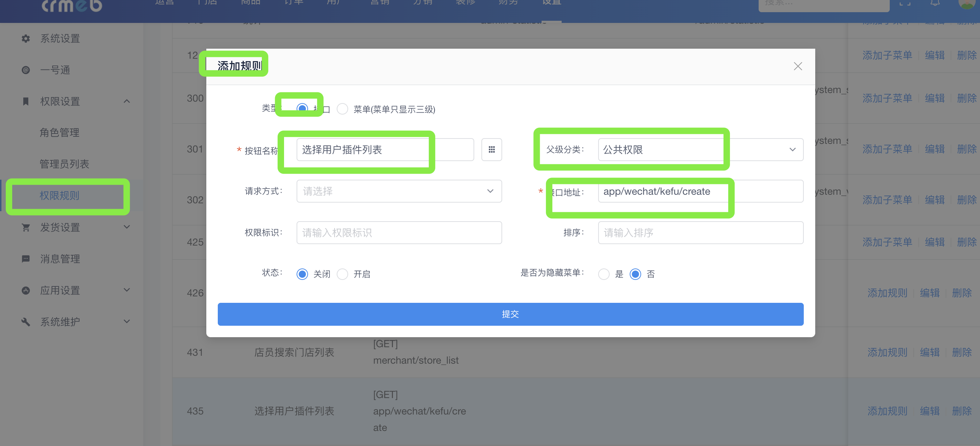Select 权限规则 in the sidebar
980x446 pixels.
[59, 196]
